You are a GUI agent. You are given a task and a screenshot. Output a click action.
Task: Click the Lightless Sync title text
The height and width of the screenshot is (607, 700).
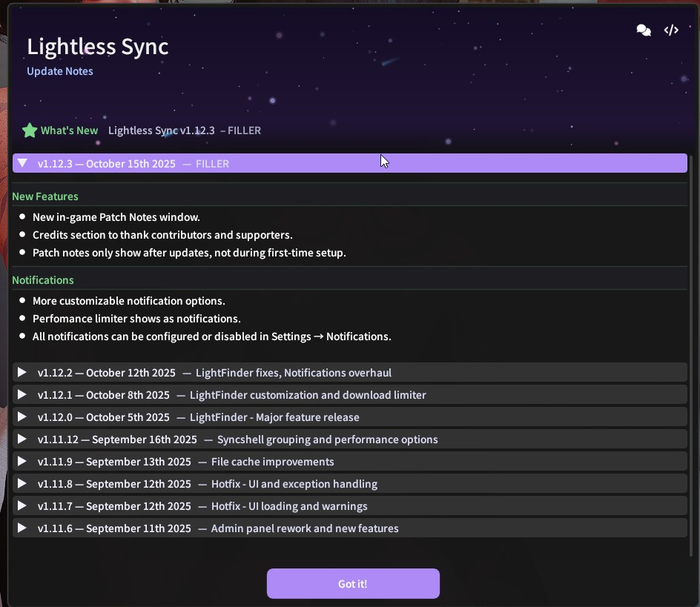pyautogui.click(x=98, y=47)
